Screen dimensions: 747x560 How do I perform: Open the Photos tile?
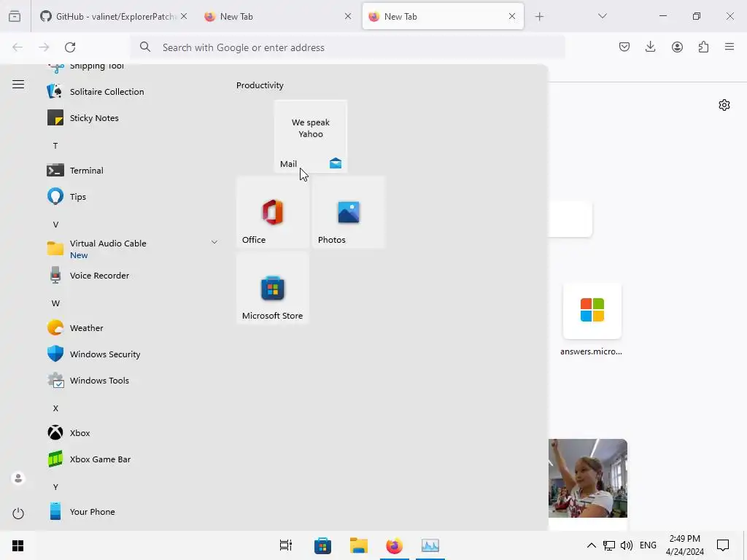(349, 212)
